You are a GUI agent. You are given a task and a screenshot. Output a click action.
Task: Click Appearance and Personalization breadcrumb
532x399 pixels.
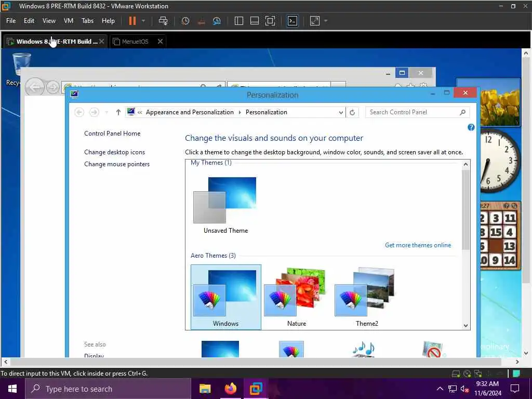pos(190,112)
